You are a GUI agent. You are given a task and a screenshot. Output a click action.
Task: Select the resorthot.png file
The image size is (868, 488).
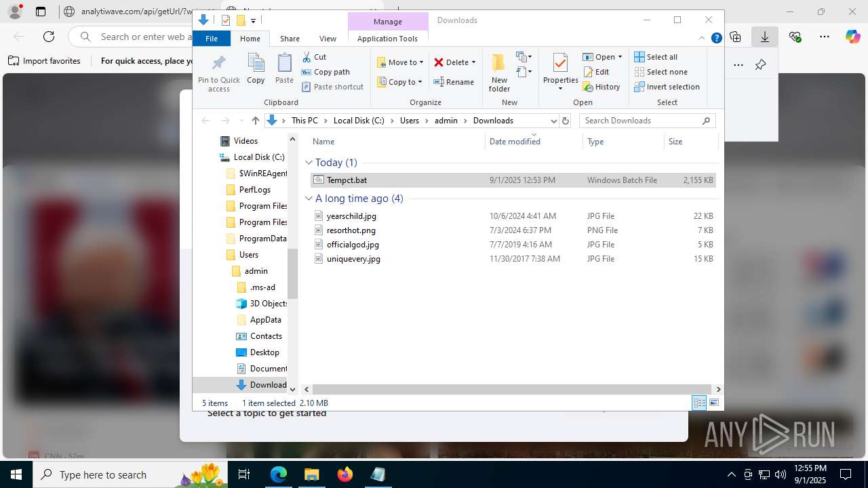tap(513, 230)
